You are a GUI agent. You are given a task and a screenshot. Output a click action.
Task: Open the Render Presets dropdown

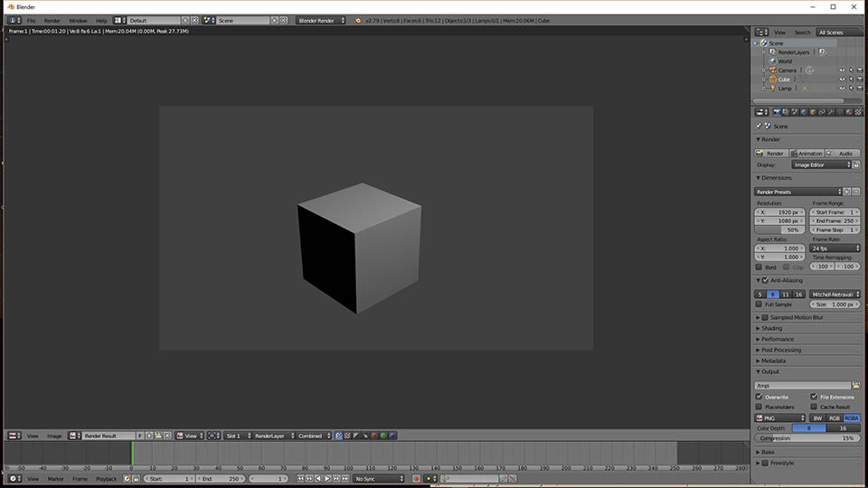797,192
